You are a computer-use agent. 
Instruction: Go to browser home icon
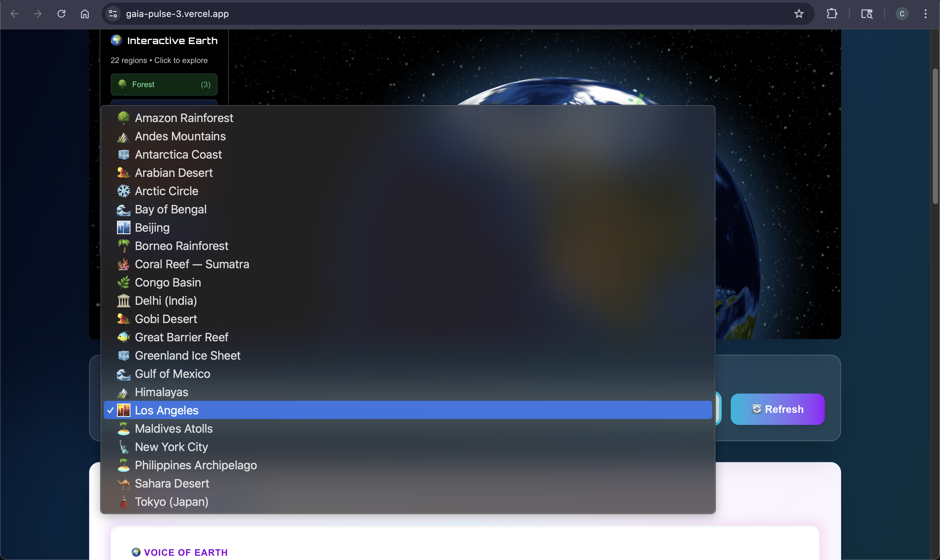point(85,14)
